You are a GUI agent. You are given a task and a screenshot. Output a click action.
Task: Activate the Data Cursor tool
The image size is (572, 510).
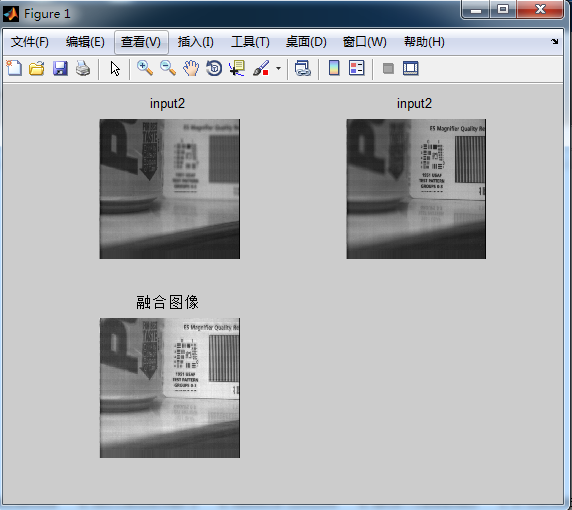[237, 68]
